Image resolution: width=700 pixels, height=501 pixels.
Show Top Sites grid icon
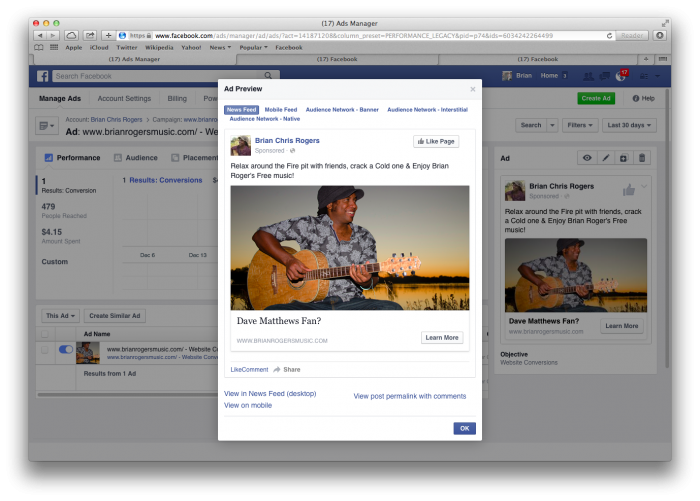click(x=54, y=47)
